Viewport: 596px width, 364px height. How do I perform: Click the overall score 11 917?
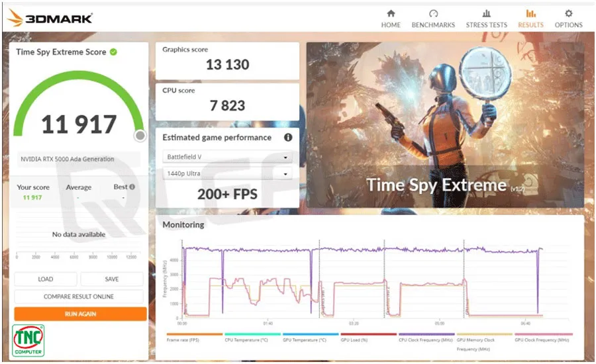(79, 124)
